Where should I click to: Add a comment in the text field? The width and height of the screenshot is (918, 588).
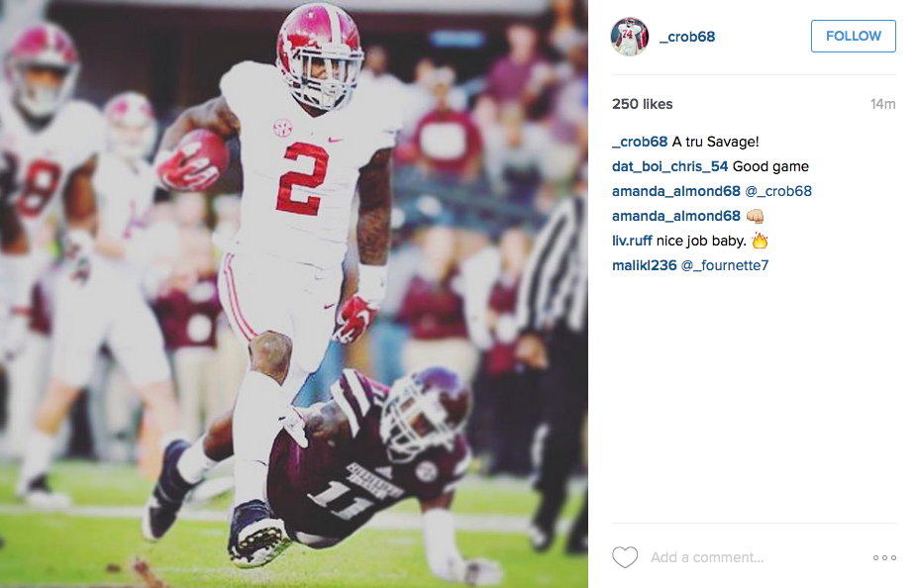756,557
